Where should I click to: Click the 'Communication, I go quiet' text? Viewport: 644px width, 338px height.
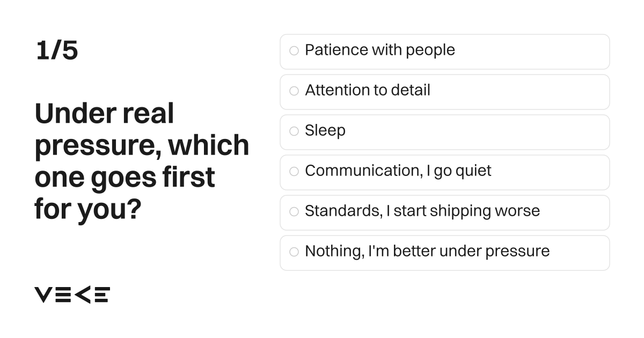[398, 171]
